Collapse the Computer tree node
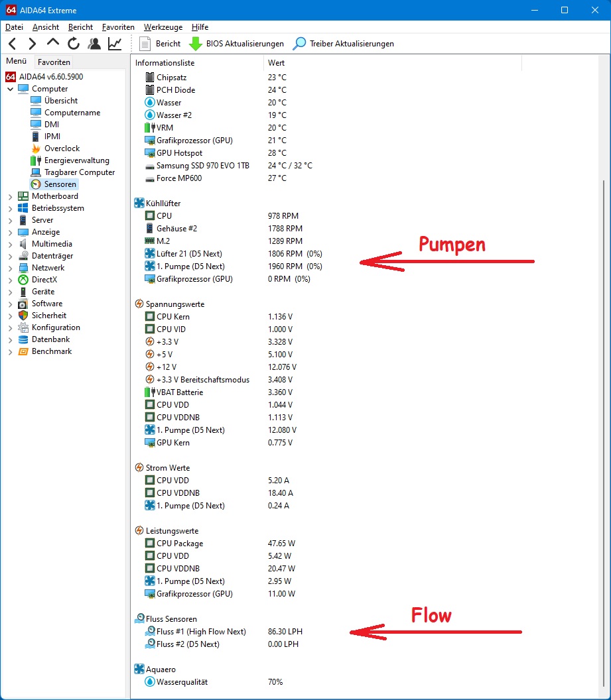 [x=10, y=89]
